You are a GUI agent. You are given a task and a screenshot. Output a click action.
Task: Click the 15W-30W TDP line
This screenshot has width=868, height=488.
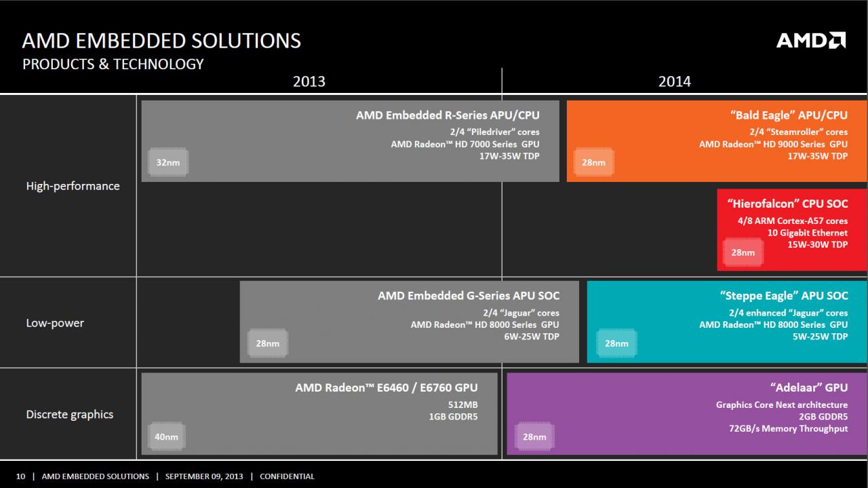[x=818, y=245]
